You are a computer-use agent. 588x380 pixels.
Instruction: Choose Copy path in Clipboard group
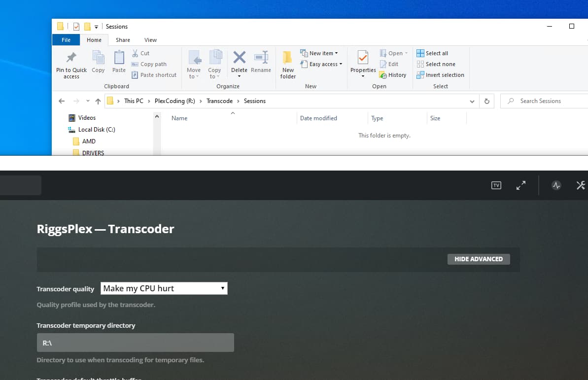pos(149,64)
